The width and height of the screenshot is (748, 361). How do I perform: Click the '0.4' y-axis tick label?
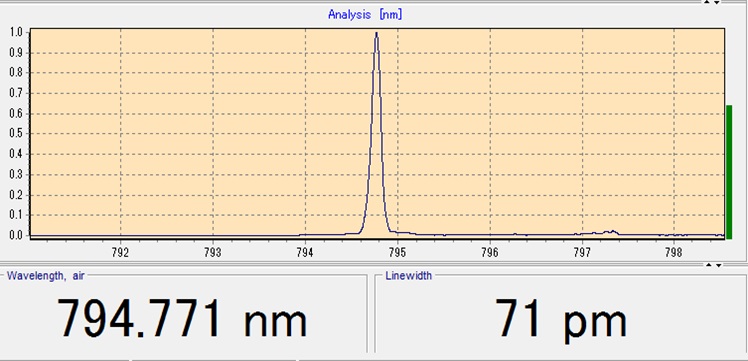coord(16,155)
